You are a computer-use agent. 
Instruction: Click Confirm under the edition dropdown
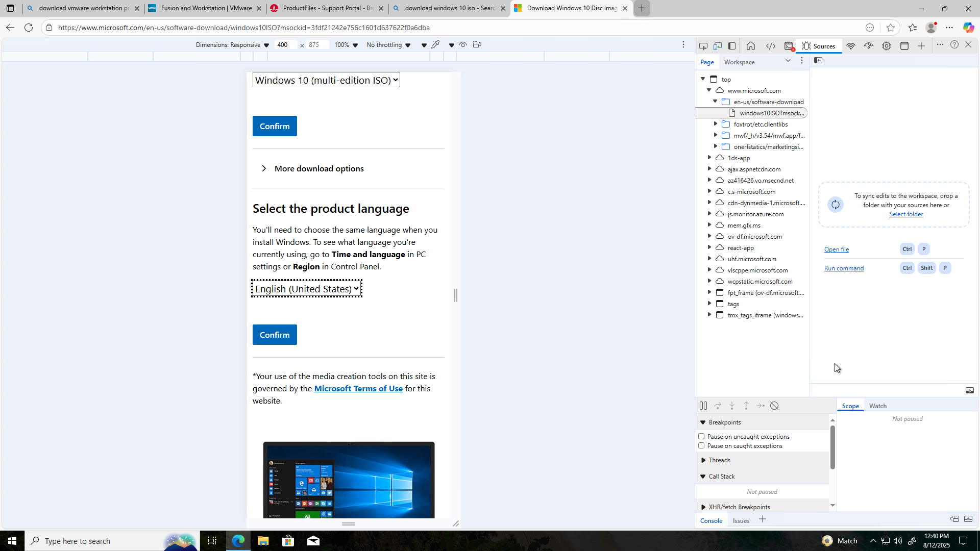click(x=275, y=126)
